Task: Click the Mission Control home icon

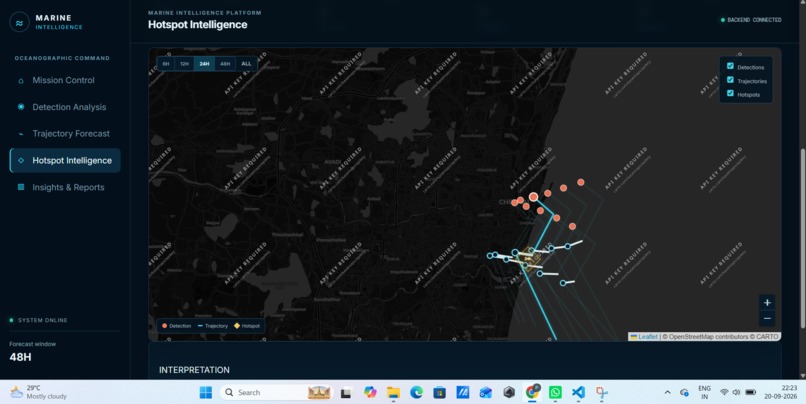Action: 21,81
